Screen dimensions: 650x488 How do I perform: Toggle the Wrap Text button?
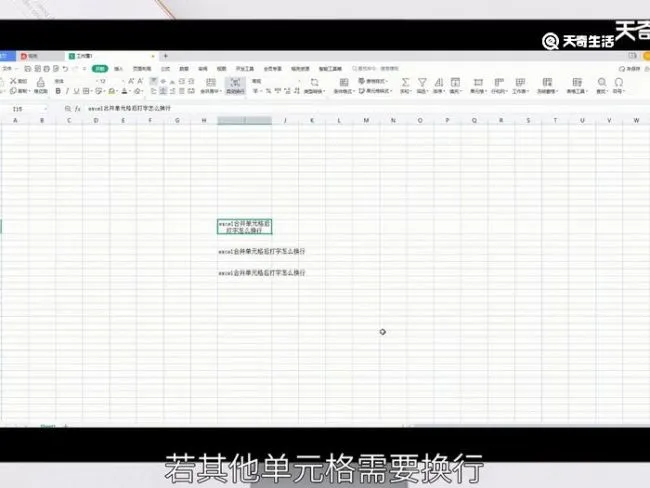click(235, 85)
